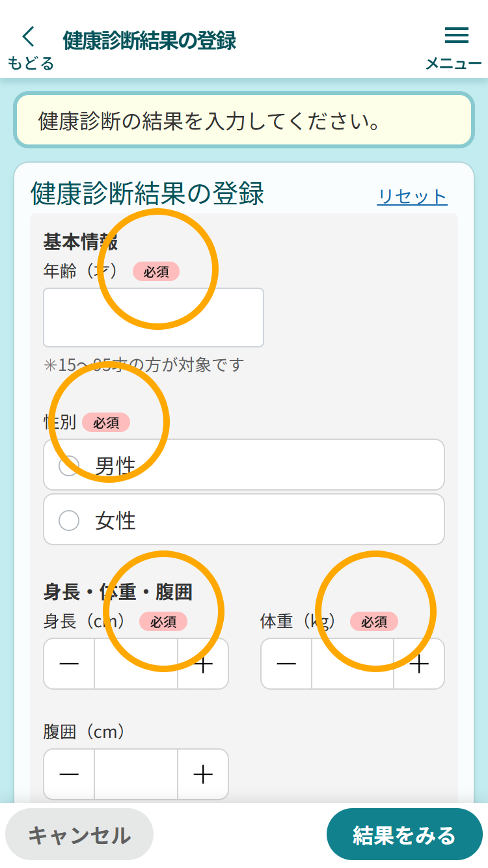The image size is (488, 868).
Task: Decrease height with the minus icon
Action: (x=69, y=664)
